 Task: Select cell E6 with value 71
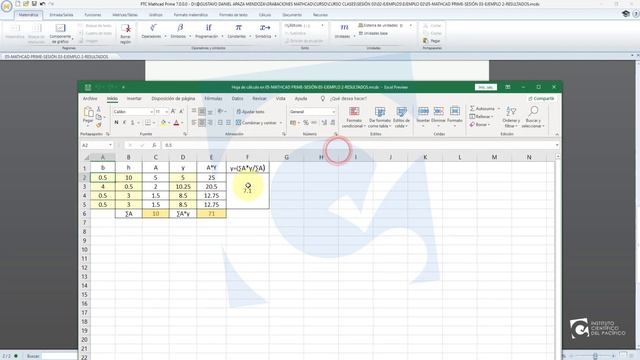point(211,213)
